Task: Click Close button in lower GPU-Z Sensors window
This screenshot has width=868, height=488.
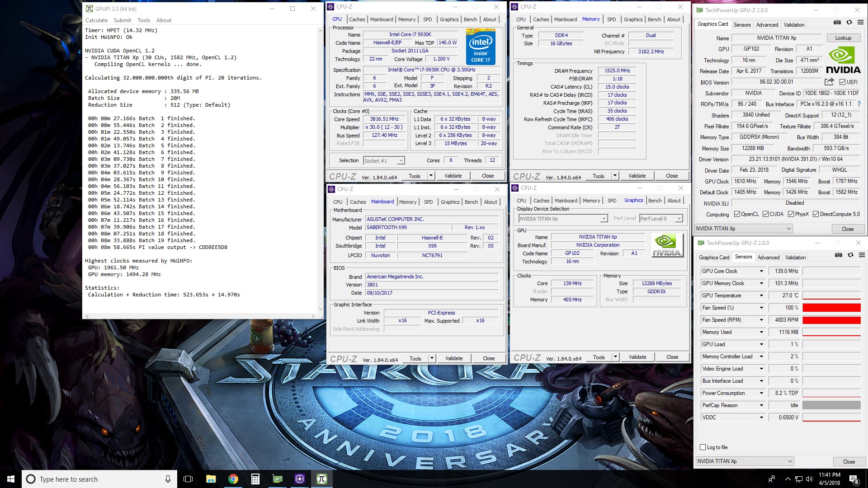Action: coord(849,462)
